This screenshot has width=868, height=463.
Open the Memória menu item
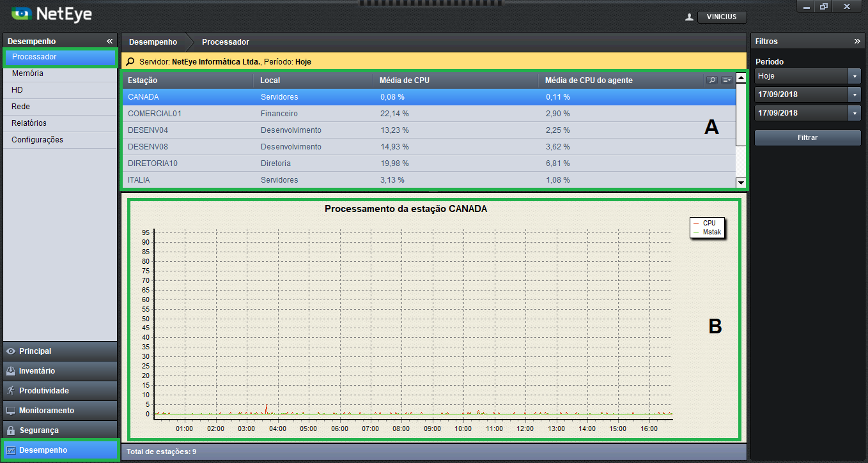pyautogui.click(x=27, y=73)
